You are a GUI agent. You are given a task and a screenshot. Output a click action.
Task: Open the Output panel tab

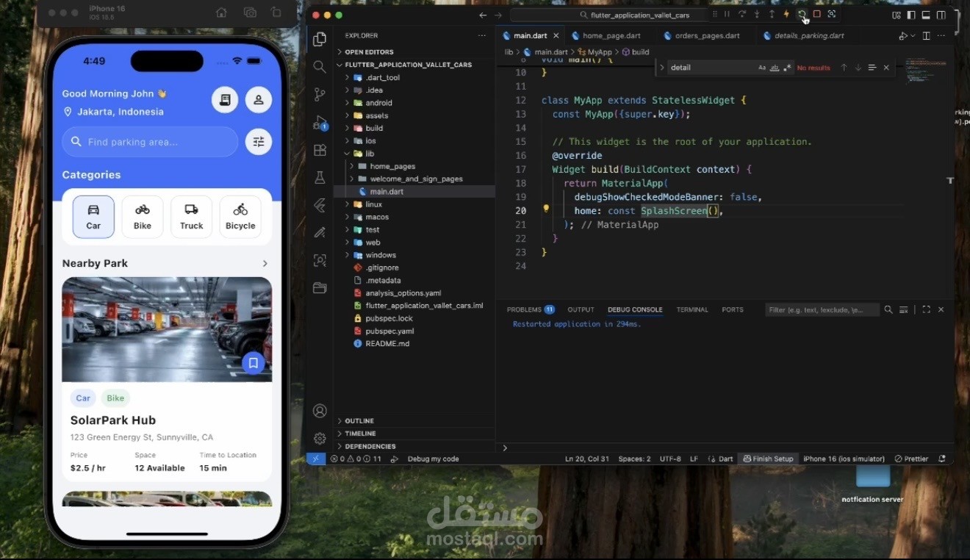(581, 309)
